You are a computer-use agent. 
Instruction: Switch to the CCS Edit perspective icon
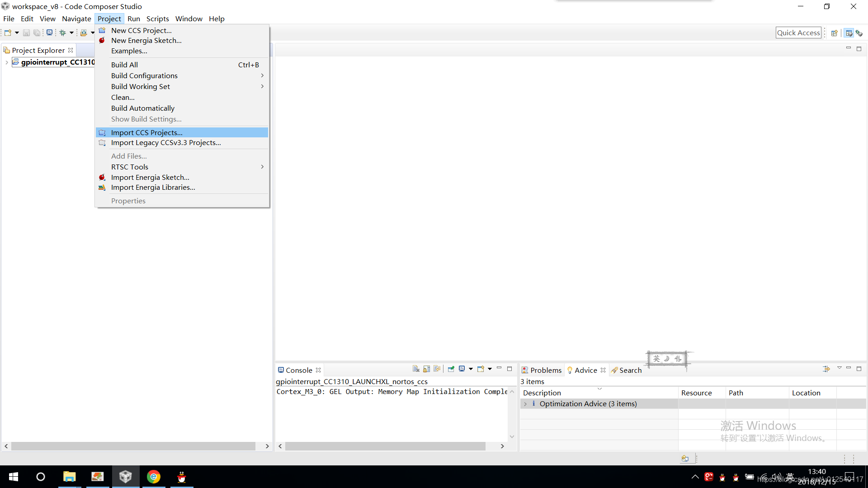[849, 33]
